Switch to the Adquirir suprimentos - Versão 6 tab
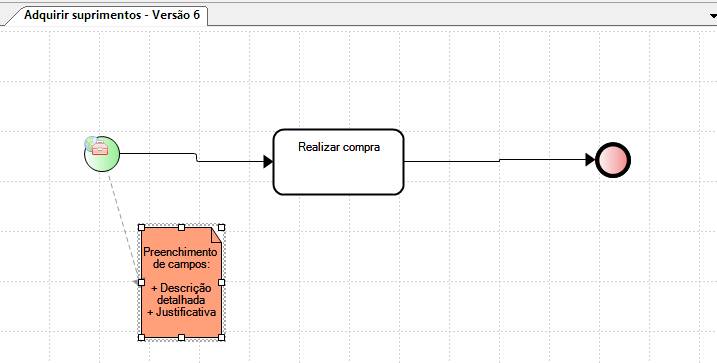The width and height of the screenshot is (717, 363). tap(112, 15)
